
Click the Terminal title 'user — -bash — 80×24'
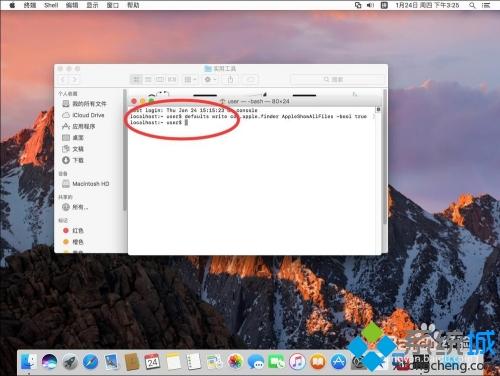[x=259, y=101]
